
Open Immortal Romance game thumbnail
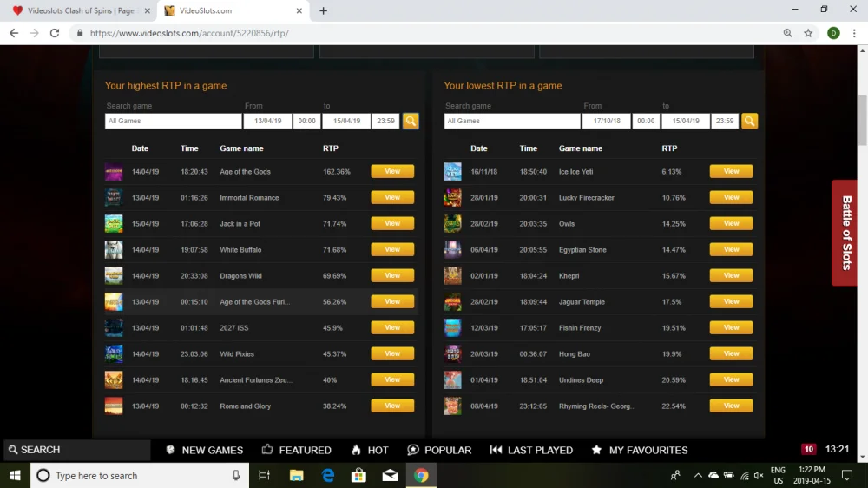coord(114,198)
